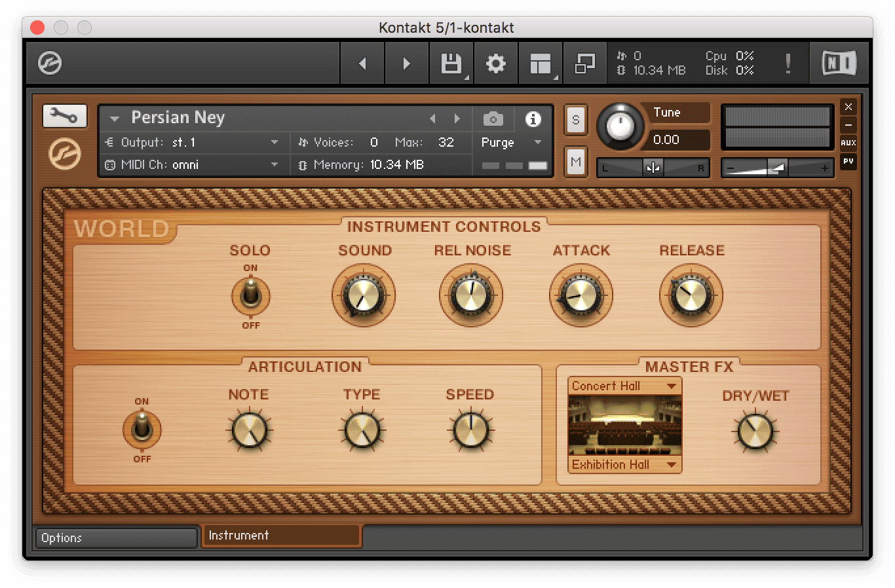This screenshot has width=895, height=588.
Task: Click the Disk 0% readout
Action: [x=730, y=71]
